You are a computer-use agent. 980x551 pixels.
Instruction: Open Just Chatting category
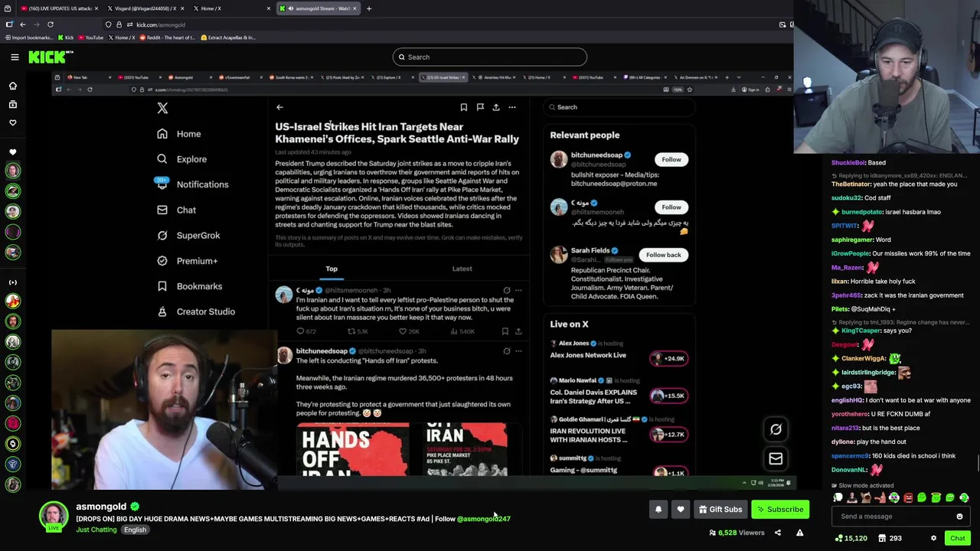[x=96, y=530]
